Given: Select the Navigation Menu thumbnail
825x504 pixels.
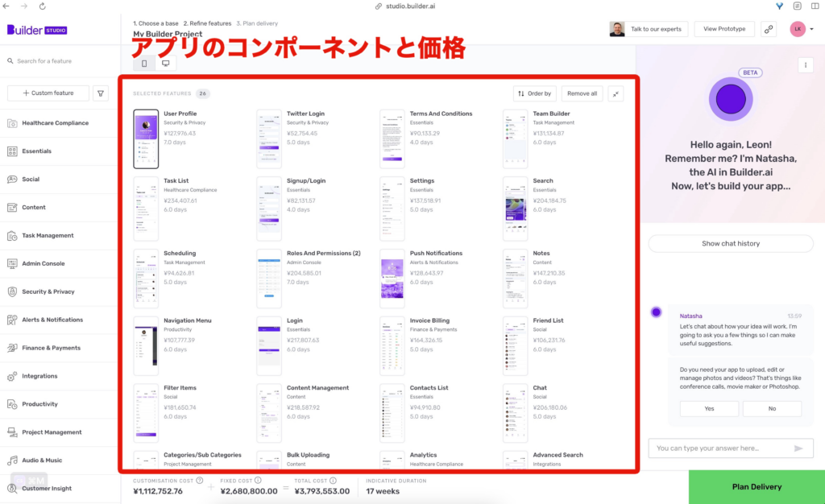Looking at the screenshot, I should pos(146,346).
